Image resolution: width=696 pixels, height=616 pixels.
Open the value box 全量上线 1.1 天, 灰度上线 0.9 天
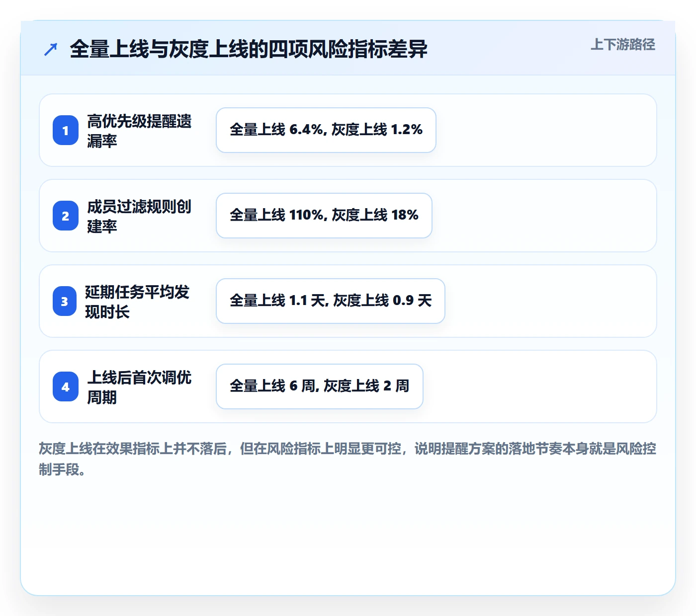click(331, 301)
